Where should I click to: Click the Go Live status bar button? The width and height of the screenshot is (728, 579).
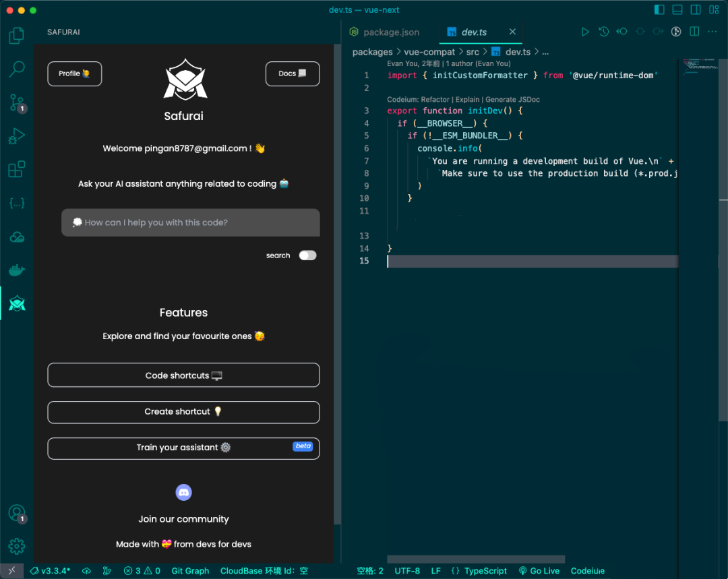click(539, 571)
